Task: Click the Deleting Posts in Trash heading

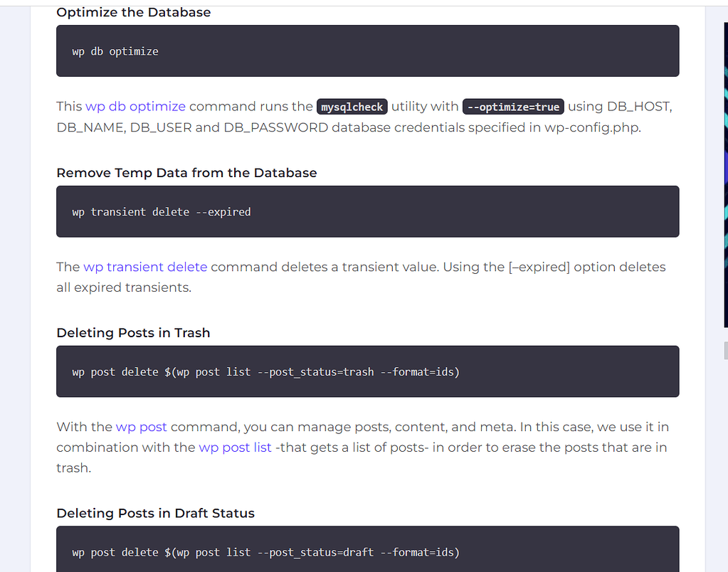Action: (133, 332)
